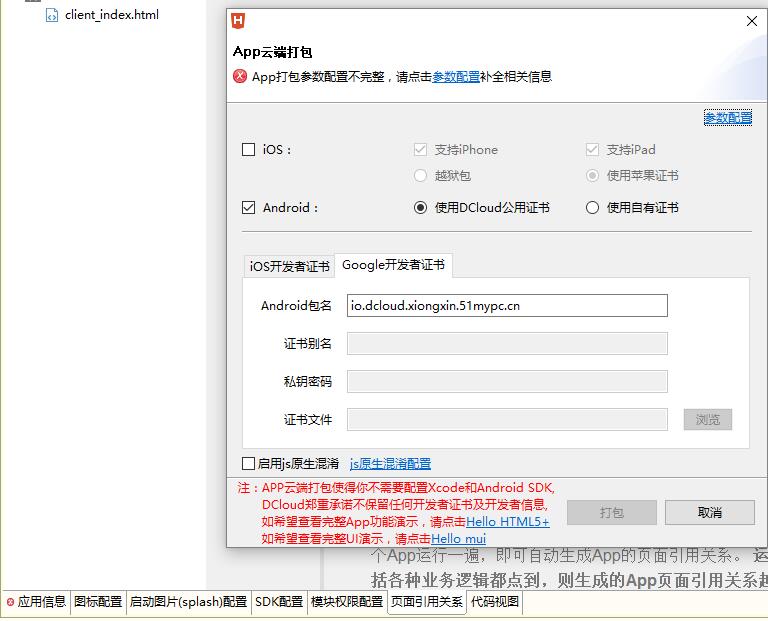Click red error icon on 应用信息 tab
768x621 pixels.
pyautogui.click(x=10, y=602)
